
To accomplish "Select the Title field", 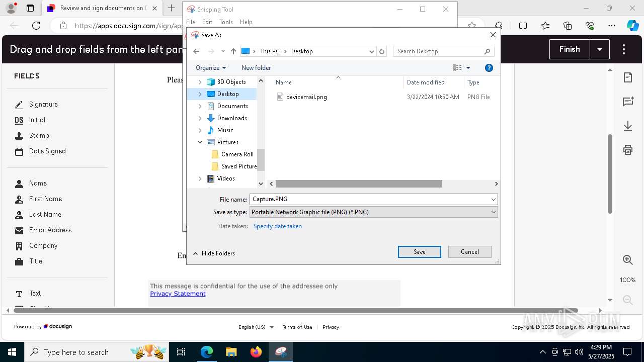I will click(29, 261).
